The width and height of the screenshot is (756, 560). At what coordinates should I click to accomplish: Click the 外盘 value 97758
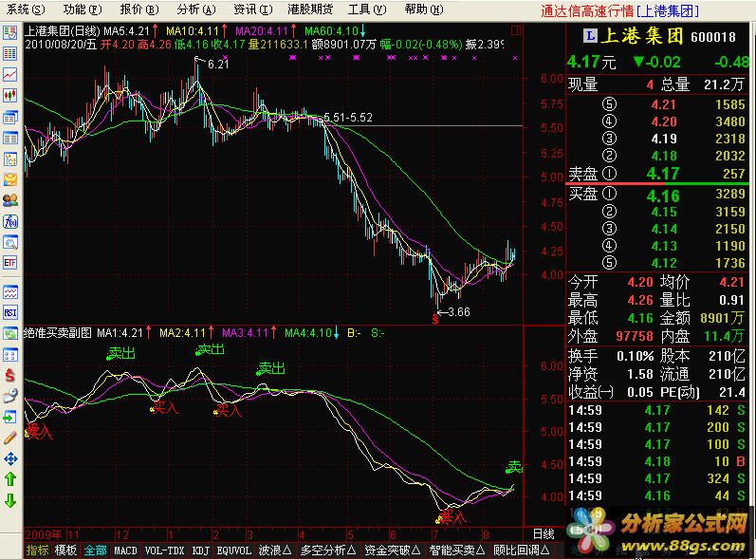(x=635, y=336)
